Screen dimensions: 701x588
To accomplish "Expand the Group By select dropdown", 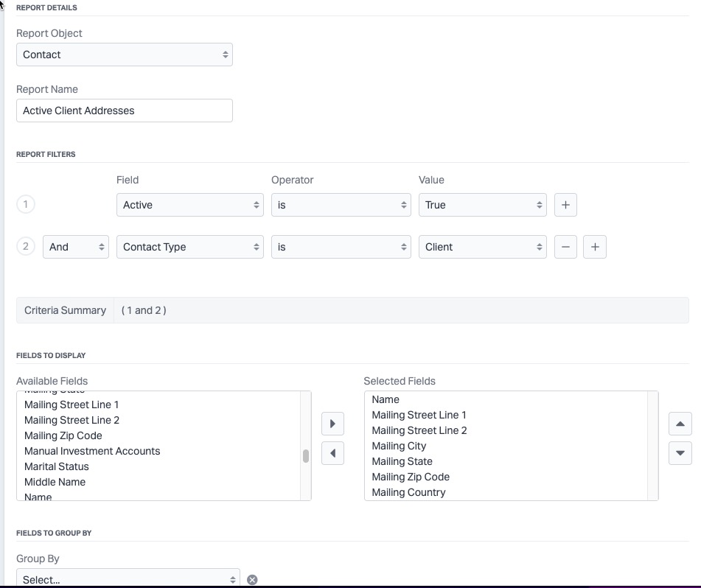I will click(x=128, y=579).
